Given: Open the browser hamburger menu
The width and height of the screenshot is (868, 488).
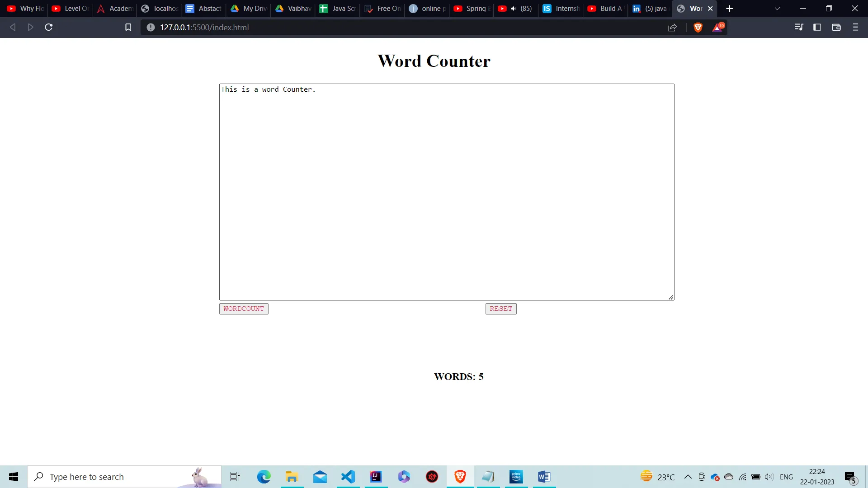Looking at the screenshot, I should (855, 28).
